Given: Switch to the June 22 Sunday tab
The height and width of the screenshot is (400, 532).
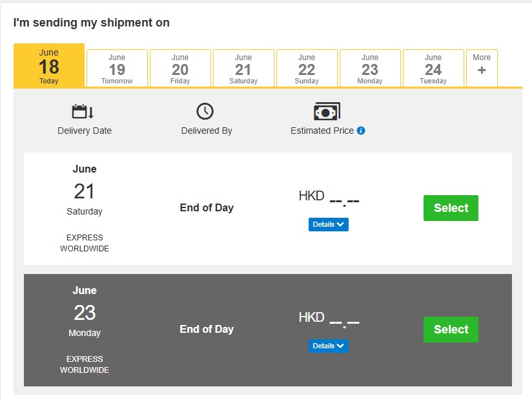Looking at the screenshot, I should [x=307, y=68].
